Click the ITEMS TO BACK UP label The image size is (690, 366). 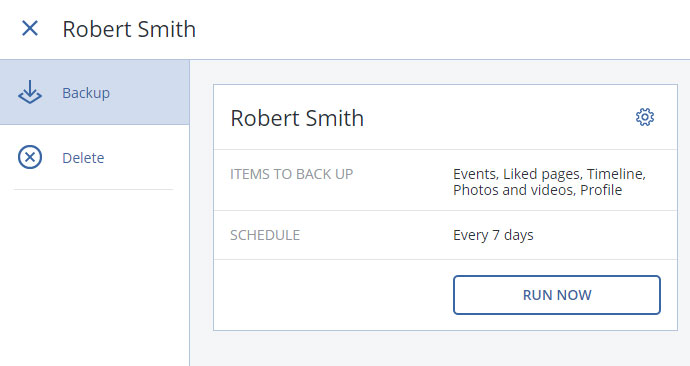tap(291, 174)
